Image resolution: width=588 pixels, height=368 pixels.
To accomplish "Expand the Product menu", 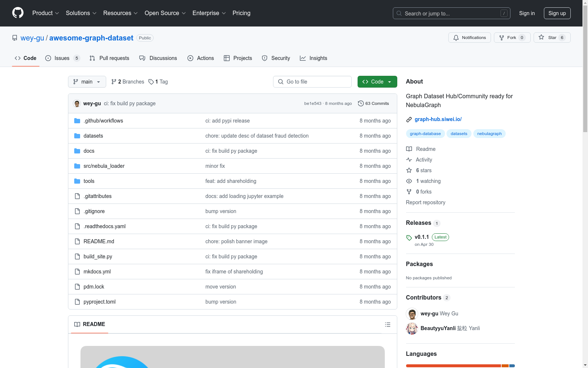I will pos(46,13).
